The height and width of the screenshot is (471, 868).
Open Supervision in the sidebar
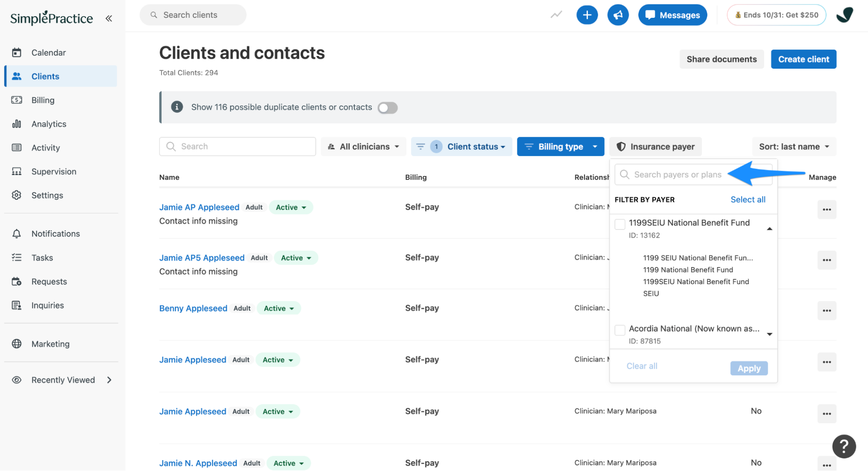coord(54,172)
